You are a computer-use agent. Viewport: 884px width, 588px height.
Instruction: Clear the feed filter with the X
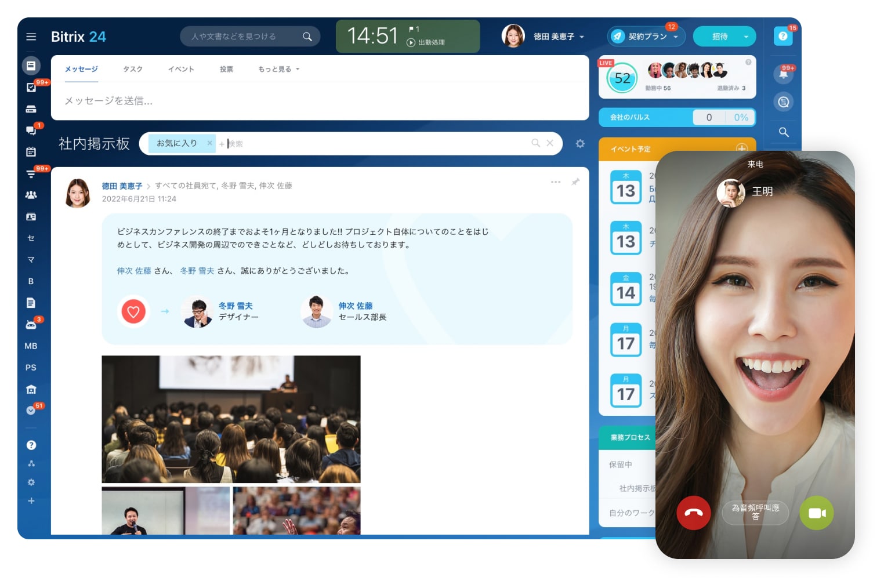[x=550, y=143]
